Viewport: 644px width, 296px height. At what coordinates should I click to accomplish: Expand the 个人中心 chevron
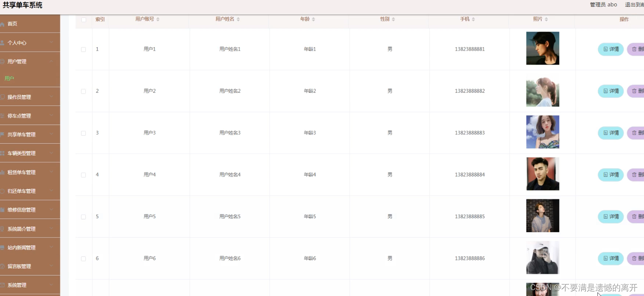pyautogui.click(x=51, y=42)
